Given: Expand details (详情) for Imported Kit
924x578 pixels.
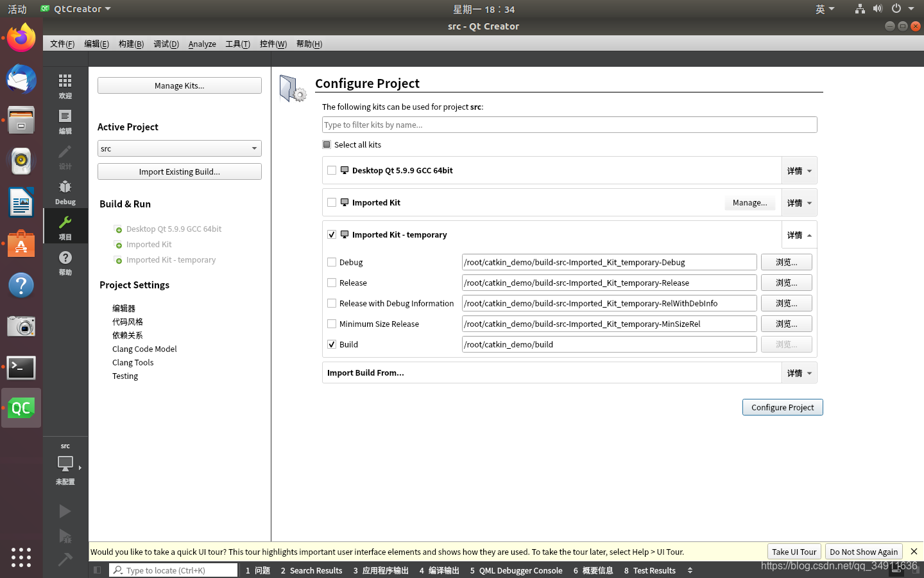Looking at the screenshot, I should point(799,203).
